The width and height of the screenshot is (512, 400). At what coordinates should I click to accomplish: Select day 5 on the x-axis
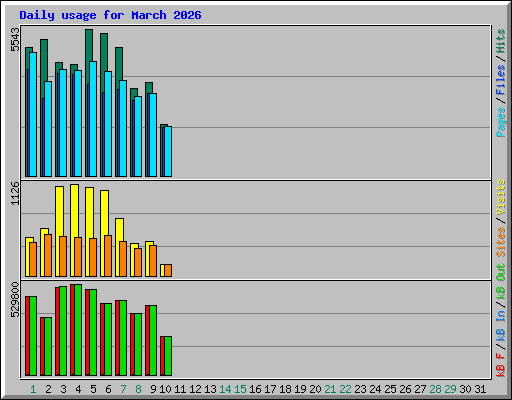(x=93, y=389)
